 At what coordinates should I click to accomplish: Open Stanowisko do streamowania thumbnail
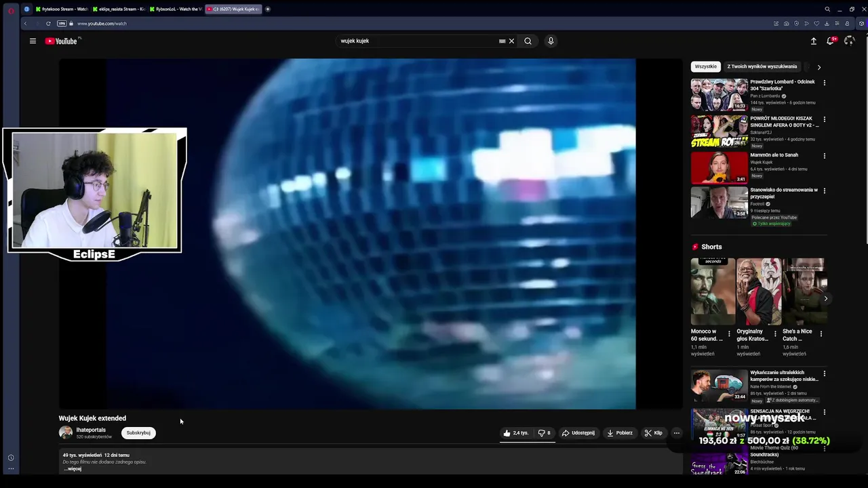click(x=719, y=203)
